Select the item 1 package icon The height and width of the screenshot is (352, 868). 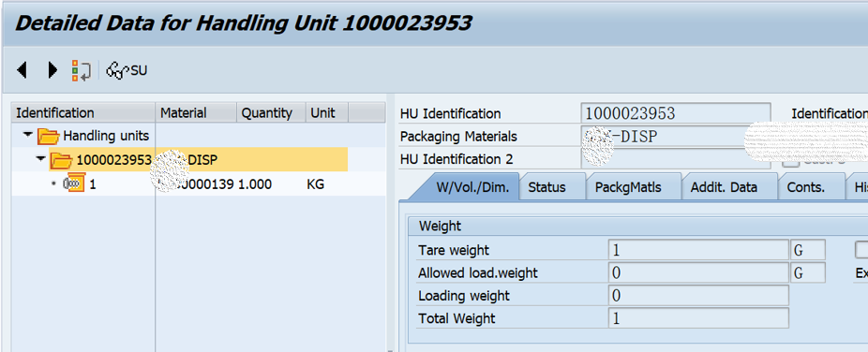click(x=74, y=183)
